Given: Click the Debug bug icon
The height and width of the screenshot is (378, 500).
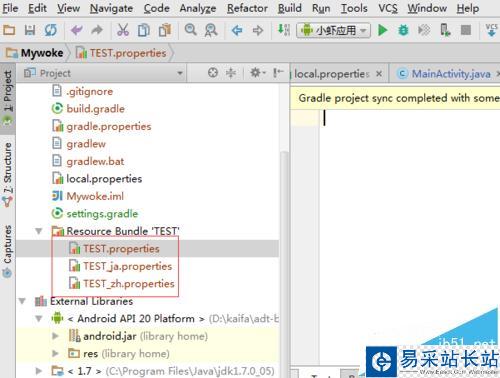Looking at the screenshot, I should (403, 30).
